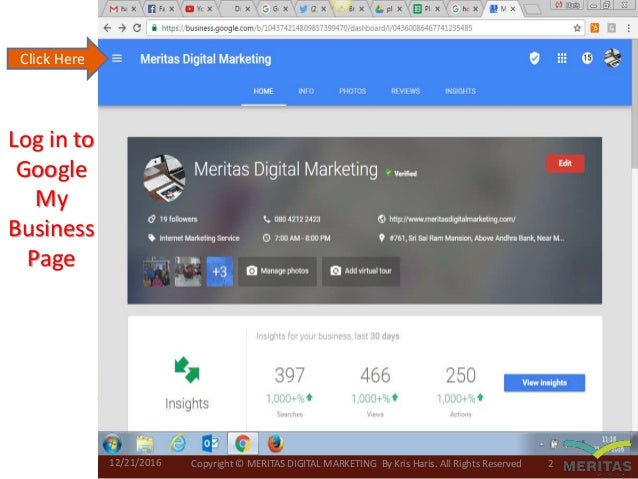Screen dimensions: 638x479
Task: Open the REVIEWS tab
Action: [405, 91]
